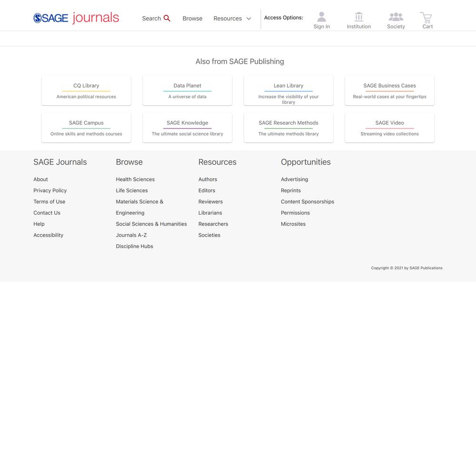The image size is (476, 476).
Task: Open the shopping Cart icon
Action: click(x=426, y=17)
